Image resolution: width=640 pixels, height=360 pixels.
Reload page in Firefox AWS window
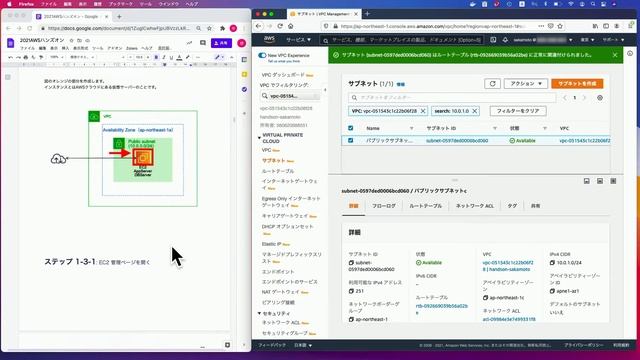click(280, 26)
